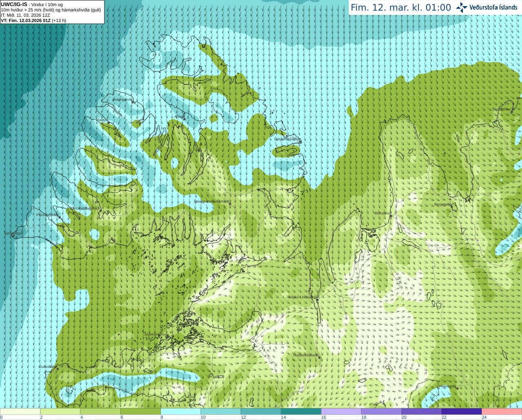522x420 pixels.
Task: Click the forecast time 'Fim. 12. mar. kl. 01:00'
Action: coord(401,7)
